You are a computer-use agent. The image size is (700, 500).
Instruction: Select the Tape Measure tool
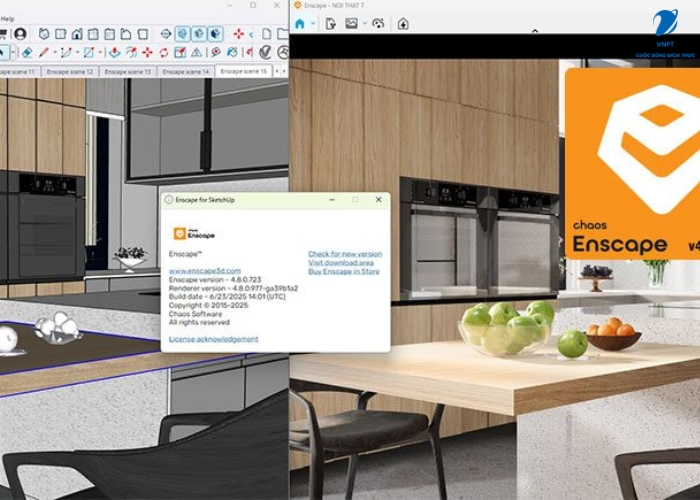pos(216,52)
